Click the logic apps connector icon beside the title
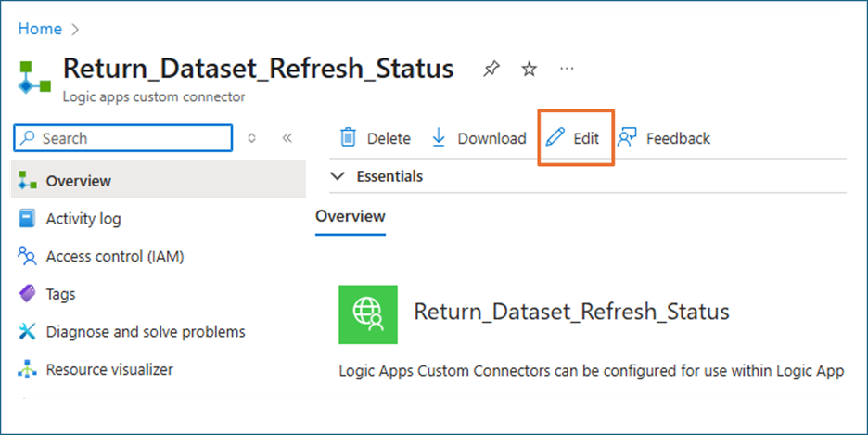Screen dimensions: 868x435 [x=34, y=78]
